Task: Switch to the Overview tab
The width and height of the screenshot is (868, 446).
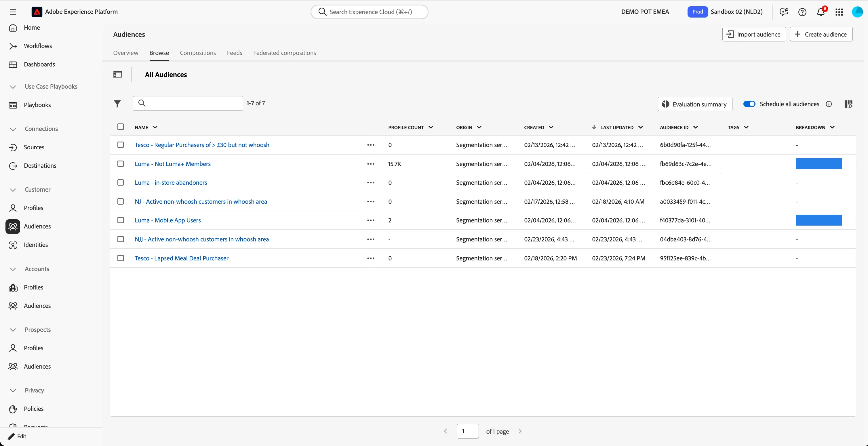Action: pos(126,53)
